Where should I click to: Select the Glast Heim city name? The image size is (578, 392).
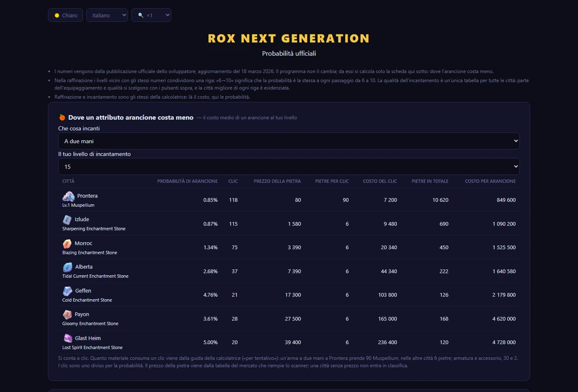click(88, 338)
